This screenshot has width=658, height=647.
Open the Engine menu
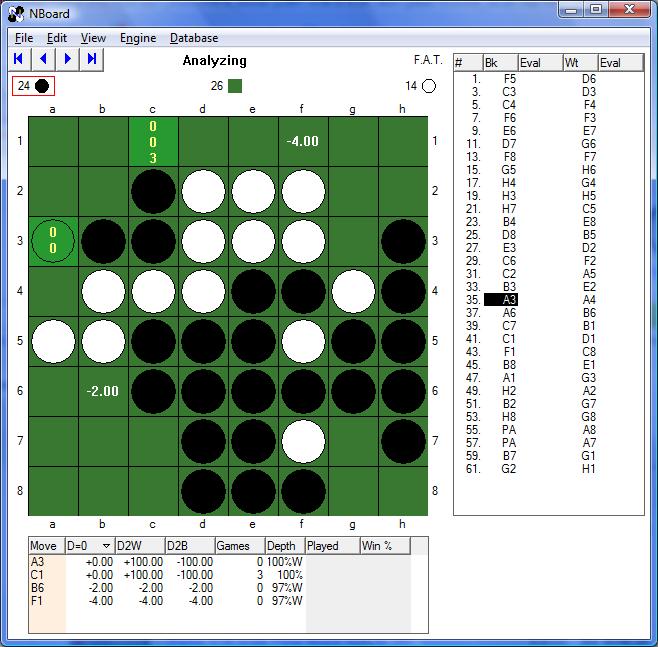click(x=138, y=38)
